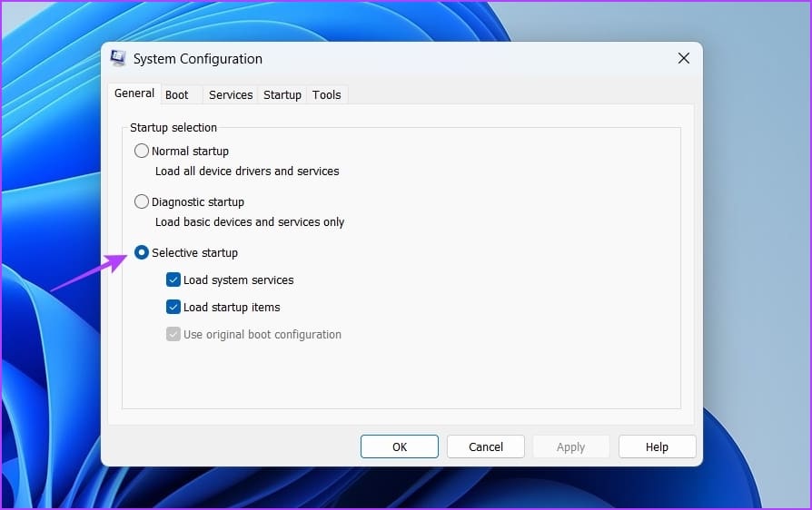Screen dimensions: 812x510
Task: Switch to the General tab
Action: tap(134, 93)
